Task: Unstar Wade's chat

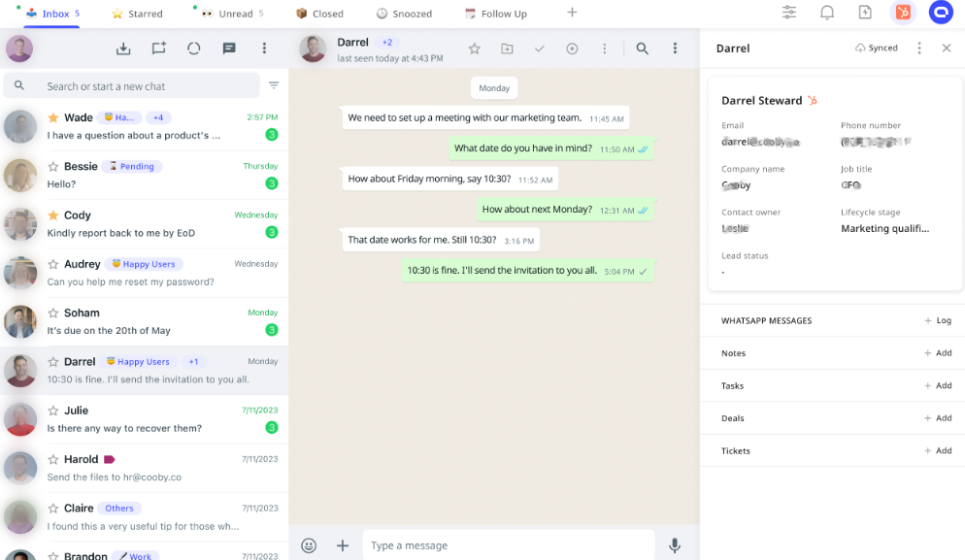Action: click(x=53, y=117)
